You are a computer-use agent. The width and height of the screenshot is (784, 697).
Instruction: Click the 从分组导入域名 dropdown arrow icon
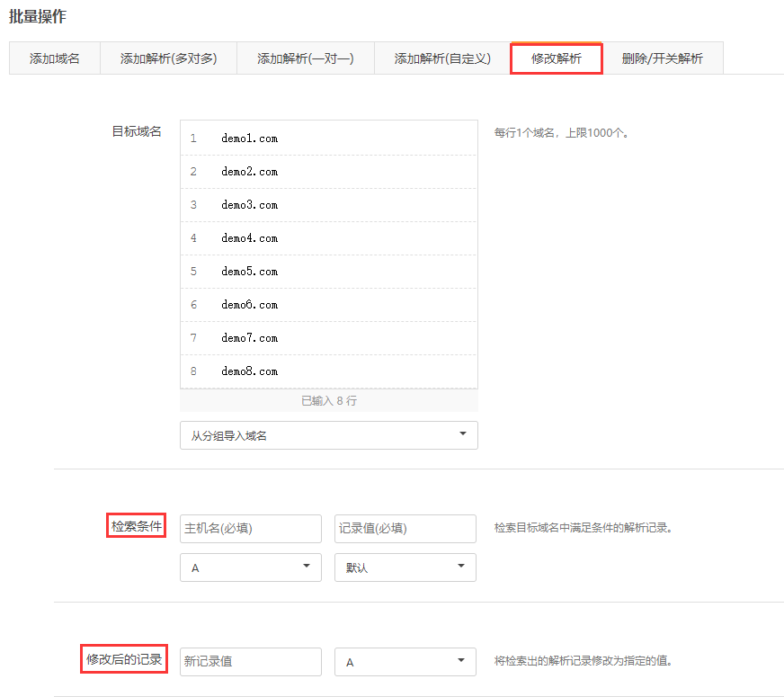(x=462, y=434)
